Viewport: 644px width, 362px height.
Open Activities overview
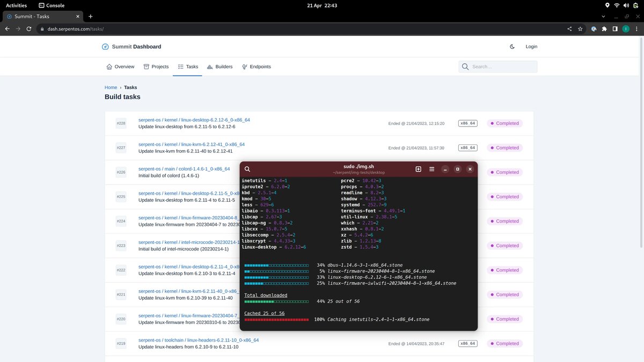[16, 5]
